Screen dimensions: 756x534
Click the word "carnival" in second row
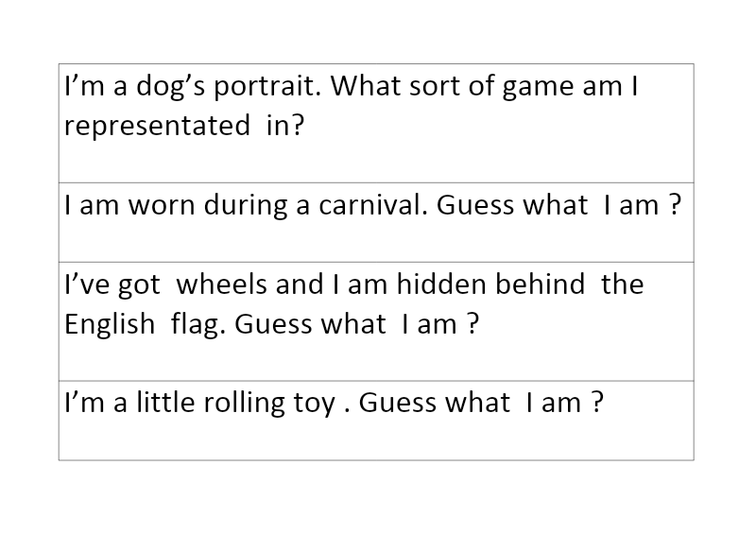pyautogui.click(x=373, y=205)
